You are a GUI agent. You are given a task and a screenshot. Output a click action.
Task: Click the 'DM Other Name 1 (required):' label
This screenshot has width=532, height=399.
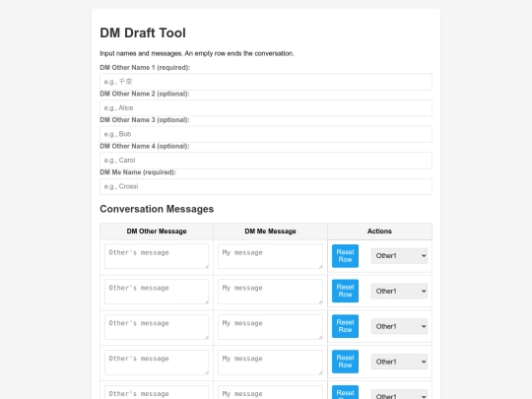(145, 68)
